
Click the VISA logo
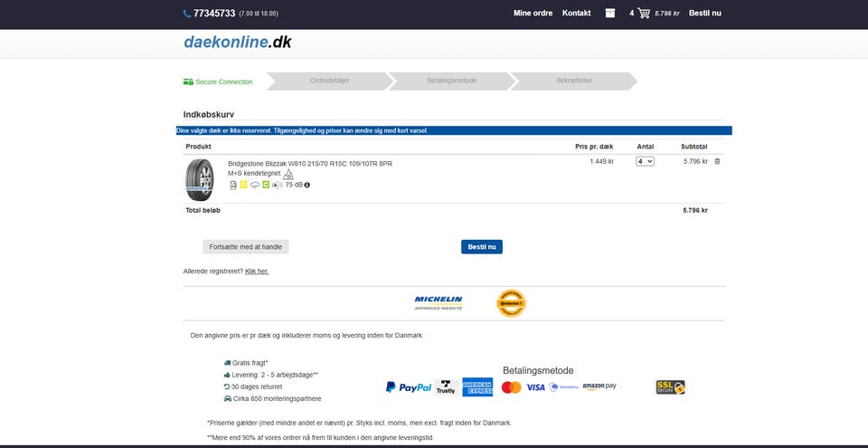536,387
